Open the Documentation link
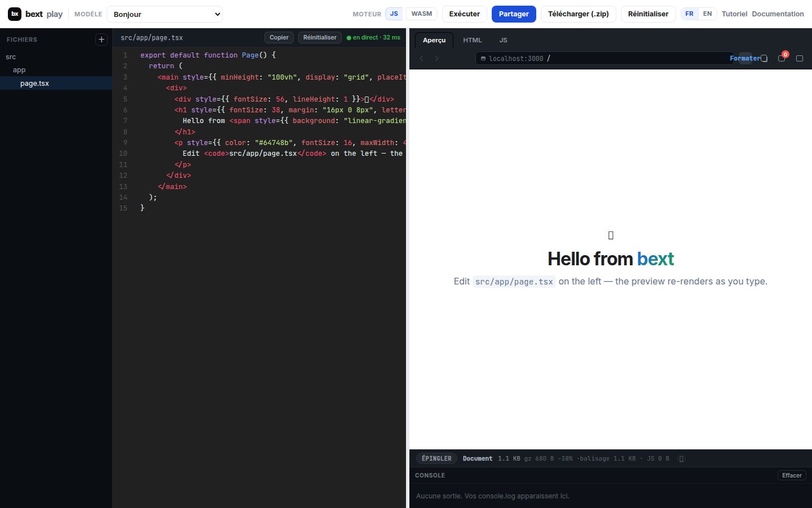The image size is (812, 508). [x=778, y=14]
